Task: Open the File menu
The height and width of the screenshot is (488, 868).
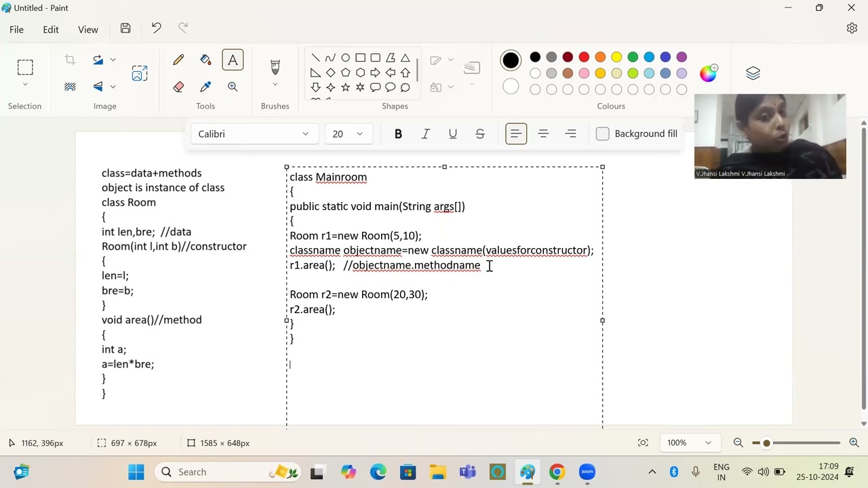Action: tap(16, 29)
